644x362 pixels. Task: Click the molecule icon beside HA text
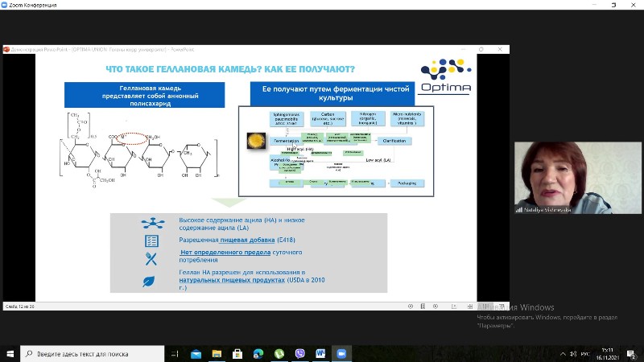point(153,223)
